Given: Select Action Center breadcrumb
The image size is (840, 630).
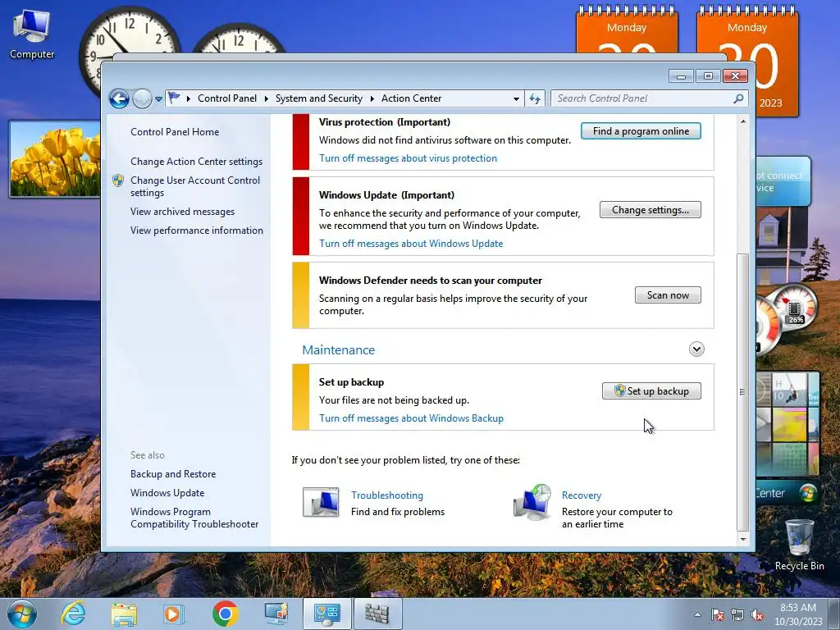Looking at the screenshot, I should [x=412, y=98].
